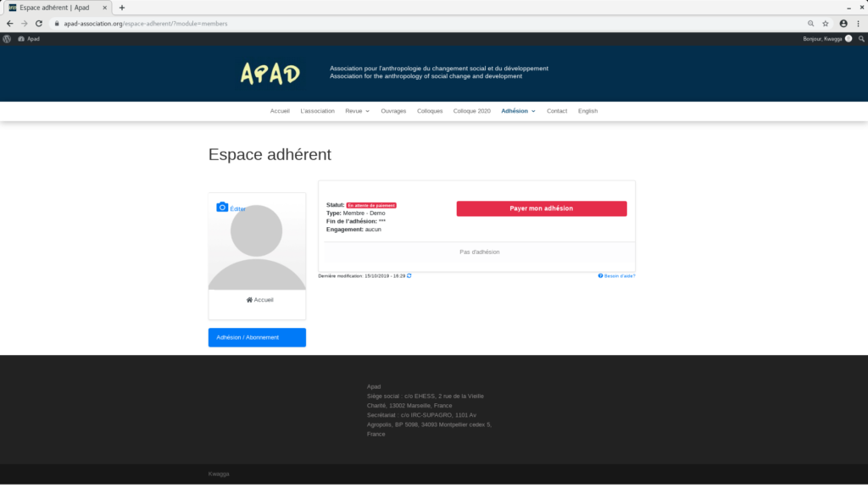Click the Engagement: aucun line

(353, 230)
